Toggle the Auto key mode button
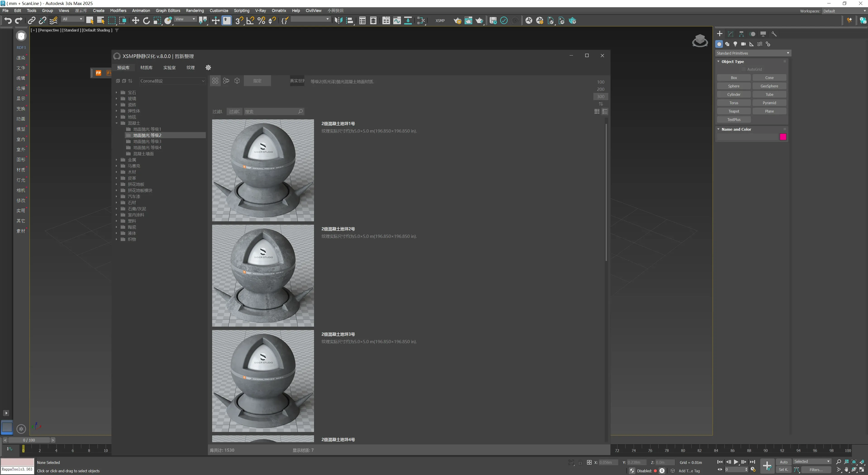 tap(783, 462)
